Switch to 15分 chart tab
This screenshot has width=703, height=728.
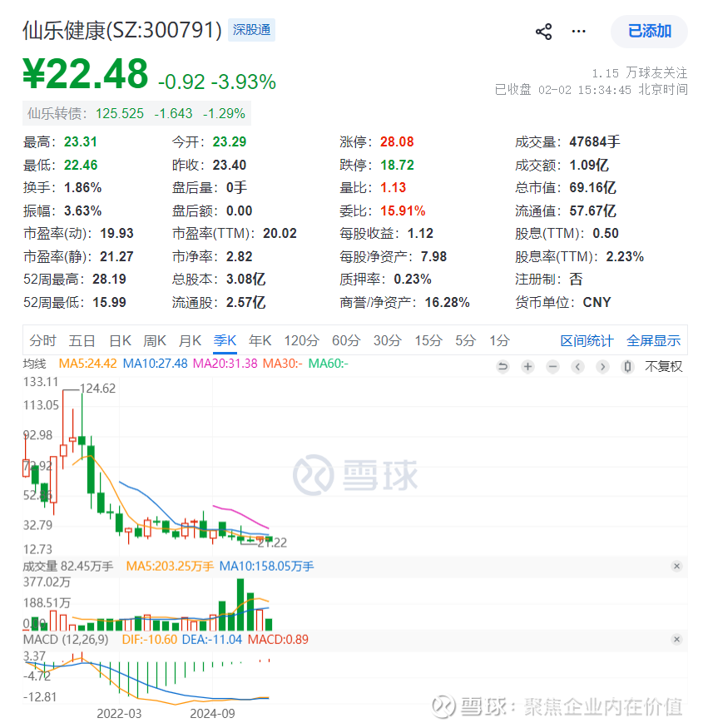pyautogui.click(x=428, y=340)
